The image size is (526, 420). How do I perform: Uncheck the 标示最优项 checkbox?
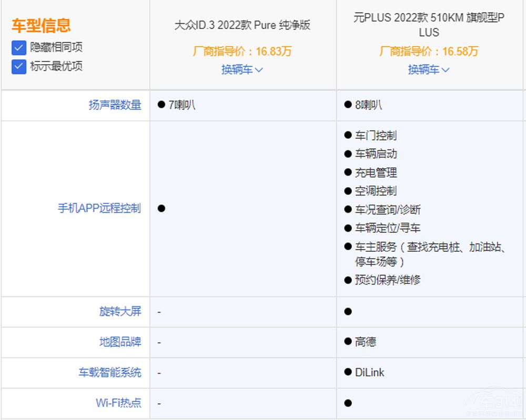[19, 67]
